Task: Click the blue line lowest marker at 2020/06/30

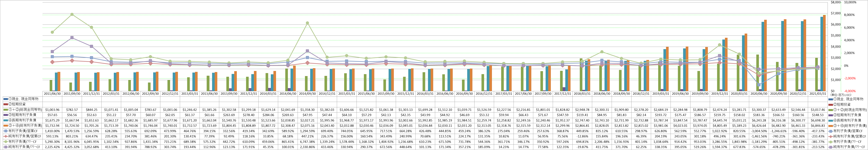Action: [x=759, y=85]
